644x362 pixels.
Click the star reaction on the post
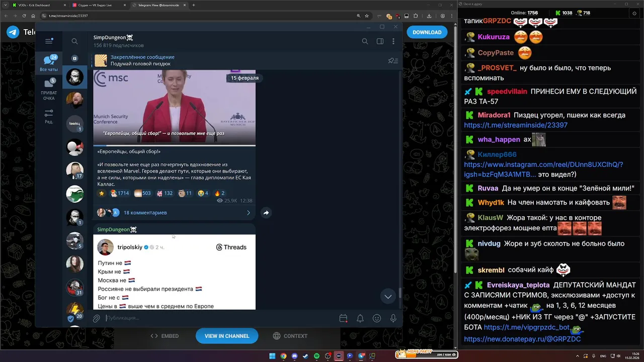[102, 193]
